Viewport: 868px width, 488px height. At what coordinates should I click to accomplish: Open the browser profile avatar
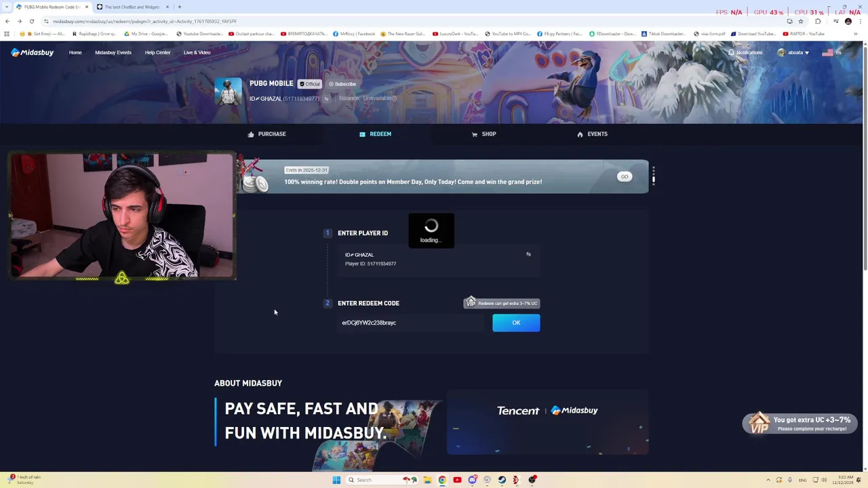pyautogui.click(x=848, y=21)
